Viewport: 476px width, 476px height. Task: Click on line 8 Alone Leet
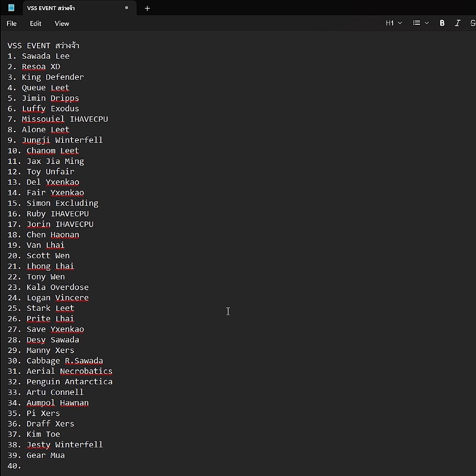click(x=38, y=130)
